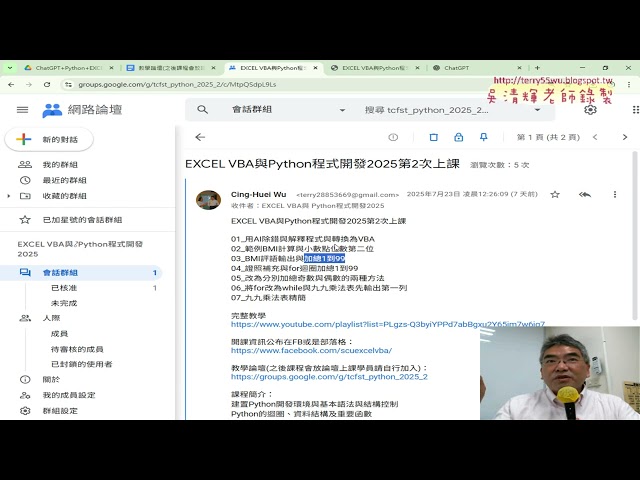Click the EXCEL VBA與Python程式開發 2025 group name

pyautogui.click(x=80, y=249)
